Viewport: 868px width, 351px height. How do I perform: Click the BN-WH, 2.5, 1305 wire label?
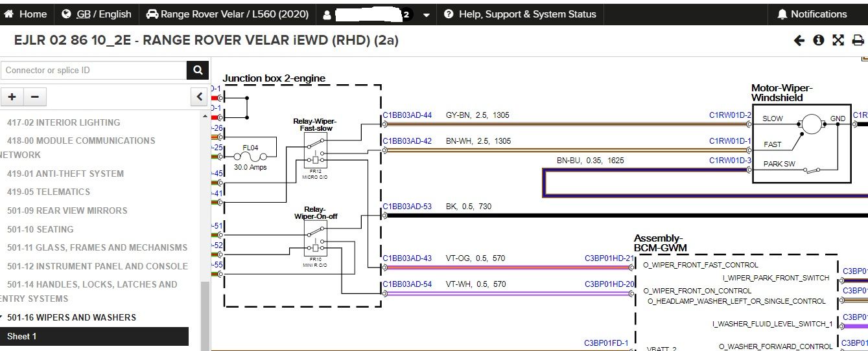pyautogui.click(x=478, y=141)
